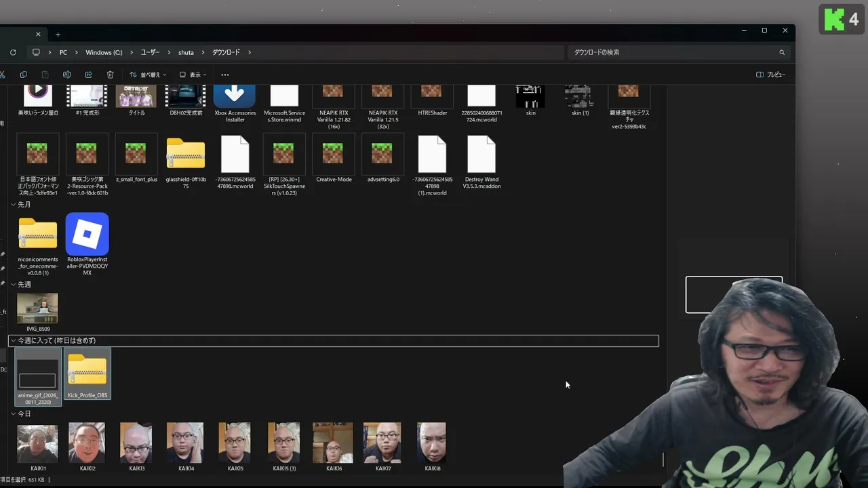The width and height of the screenshot is (868, 488).
Task: Select the Xbox Accessories Installer file
Action: tap(235, 104)
